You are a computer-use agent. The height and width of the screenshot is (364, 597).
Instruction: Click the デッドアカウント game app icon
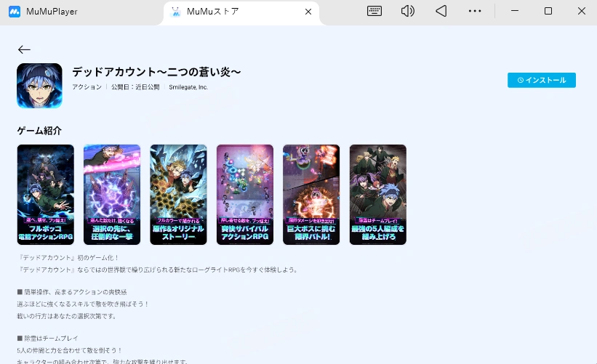point(39,86)
